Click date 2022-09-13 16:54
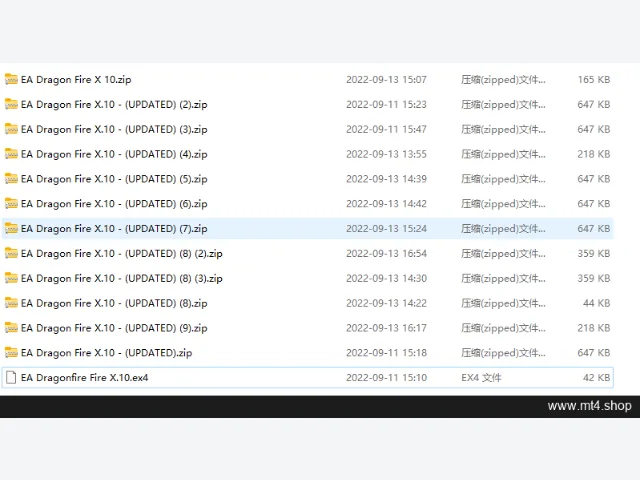640x480 pixels. [386, 253]
